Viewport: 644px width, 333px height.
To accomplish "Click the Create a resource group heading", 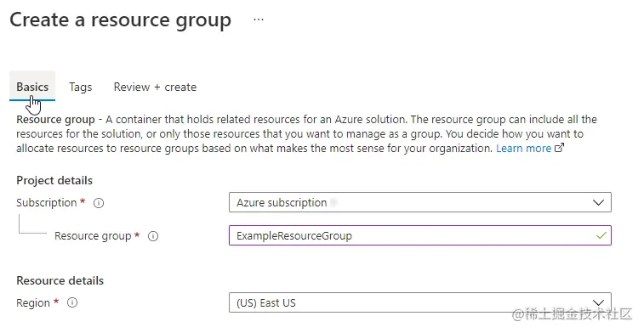I will pyautogui.click(x=120, y=20).
